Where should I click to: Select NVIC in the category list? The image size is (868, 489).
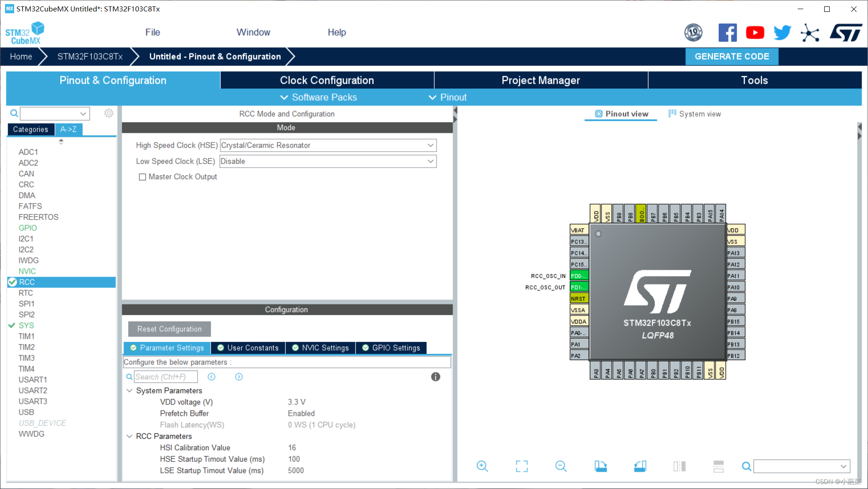click(x=27, y=271)
